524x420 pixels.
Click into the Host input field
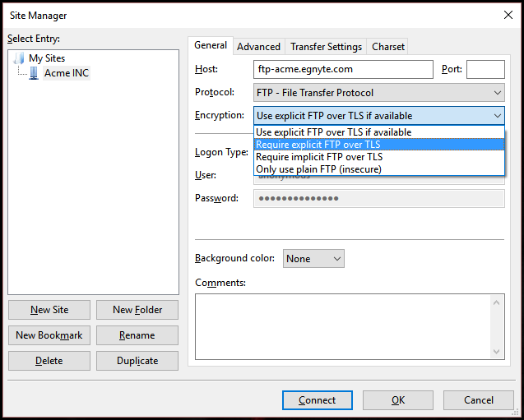pyautogui.click(x=343, y=70)
